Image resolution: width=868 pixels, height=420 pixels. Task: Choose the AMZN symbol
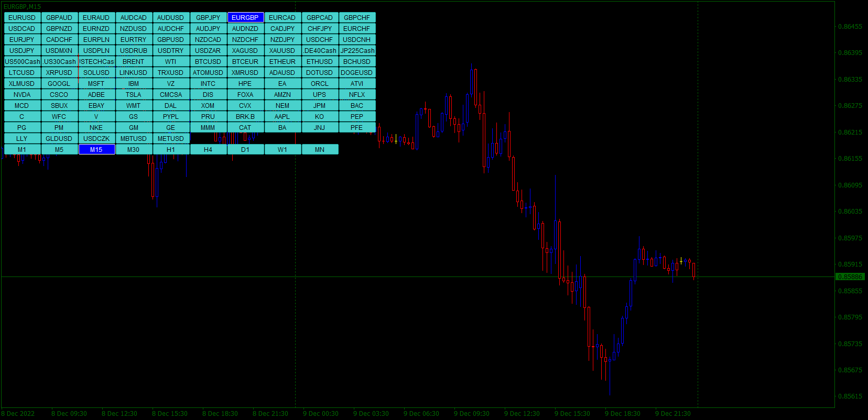coord(283,95)
